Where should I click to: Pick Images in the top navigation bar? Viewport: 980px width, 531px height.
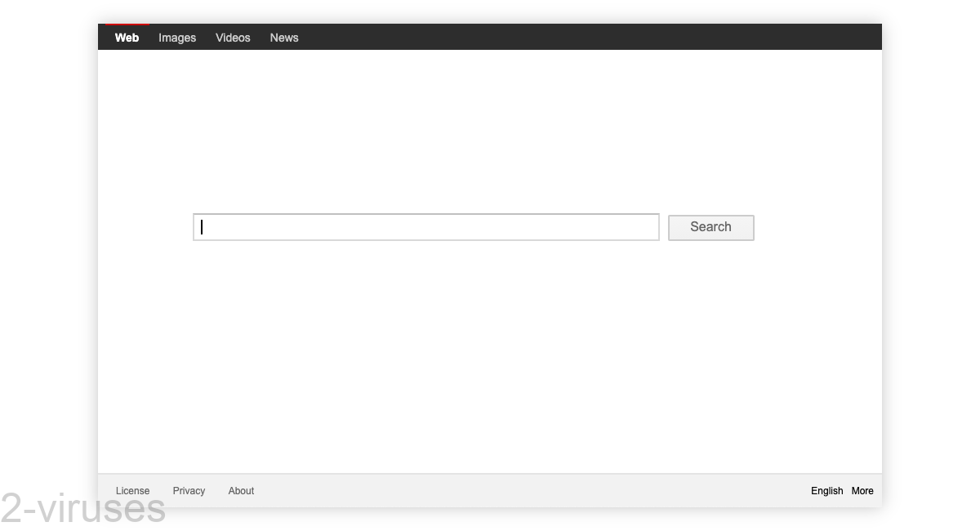coord(177,38)
